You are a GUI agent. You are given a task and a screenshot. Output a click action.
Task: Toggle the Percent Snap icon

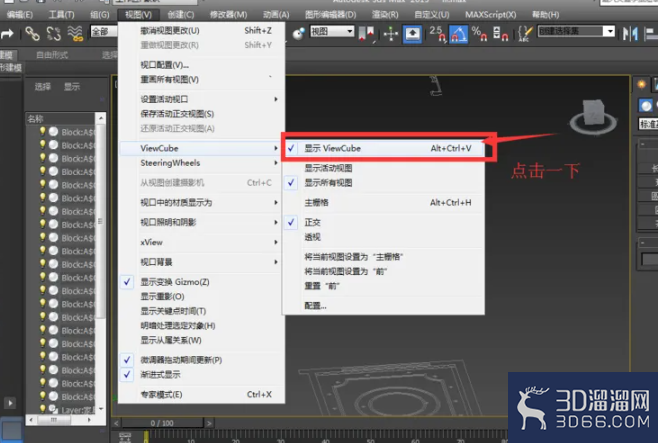point(479,34)
